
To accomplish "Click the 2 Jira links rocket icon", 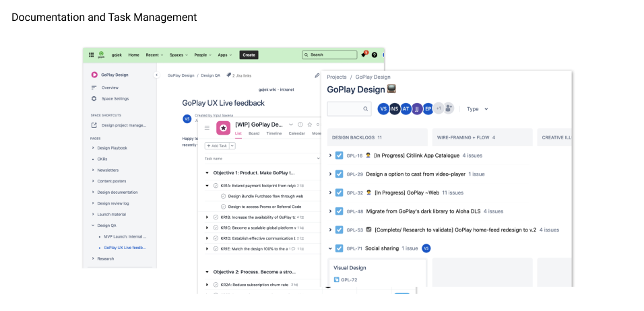I will [229, 75].
